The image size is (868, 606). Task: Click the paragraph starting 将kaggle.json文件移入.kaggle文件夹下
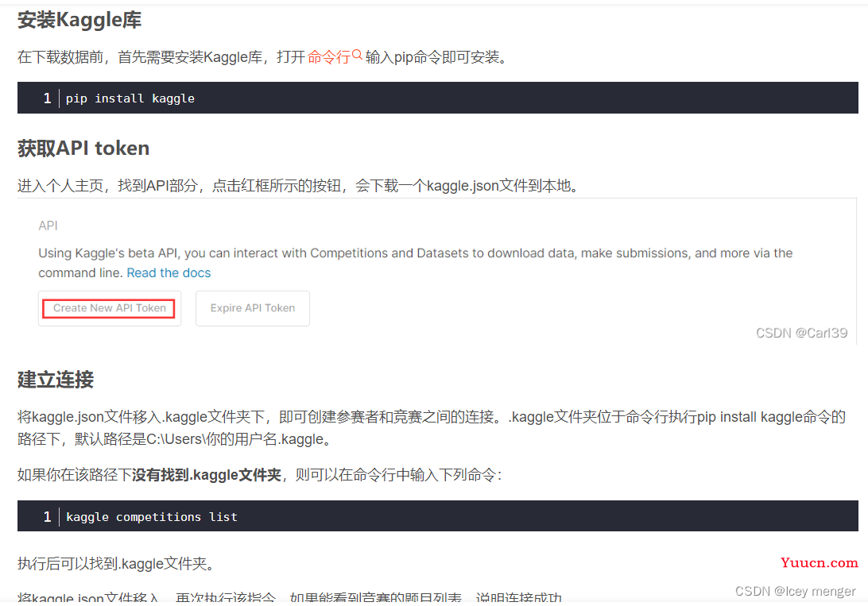point(432,428)
